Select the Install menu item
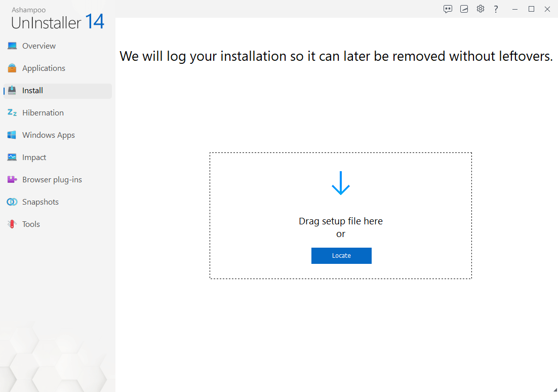Image resolution: width=558 pixels, height=392 pixels. point(32,91)
